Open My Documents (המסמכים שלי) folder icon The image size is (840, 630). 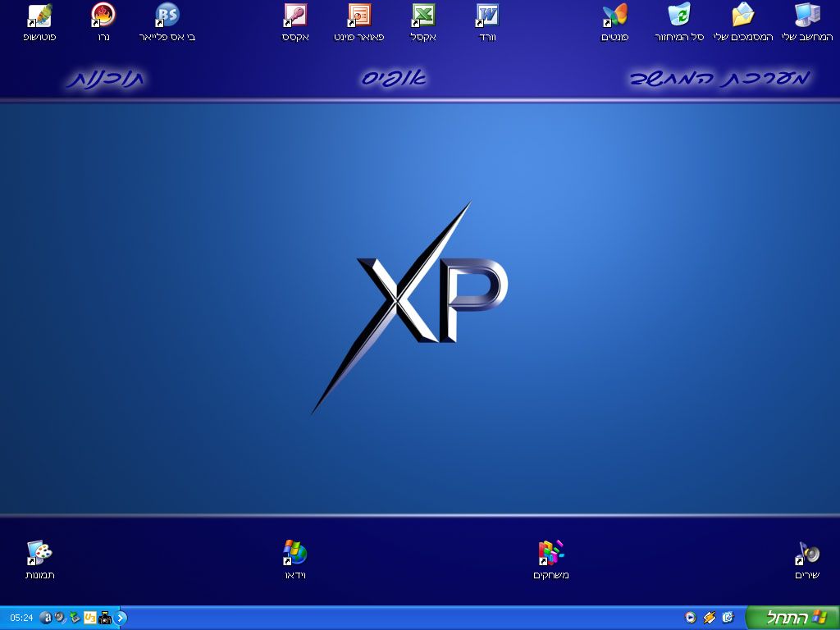(x=743, y=22)
